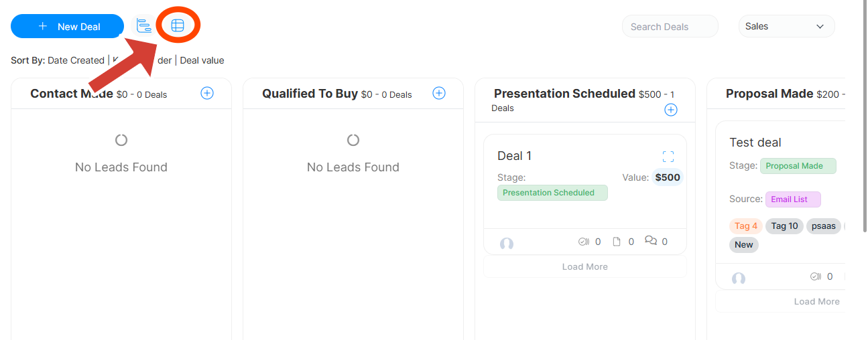This screenshot has height=340, width=868.
Task: Sort deals by Date Created
Action: tap(76, 60)
